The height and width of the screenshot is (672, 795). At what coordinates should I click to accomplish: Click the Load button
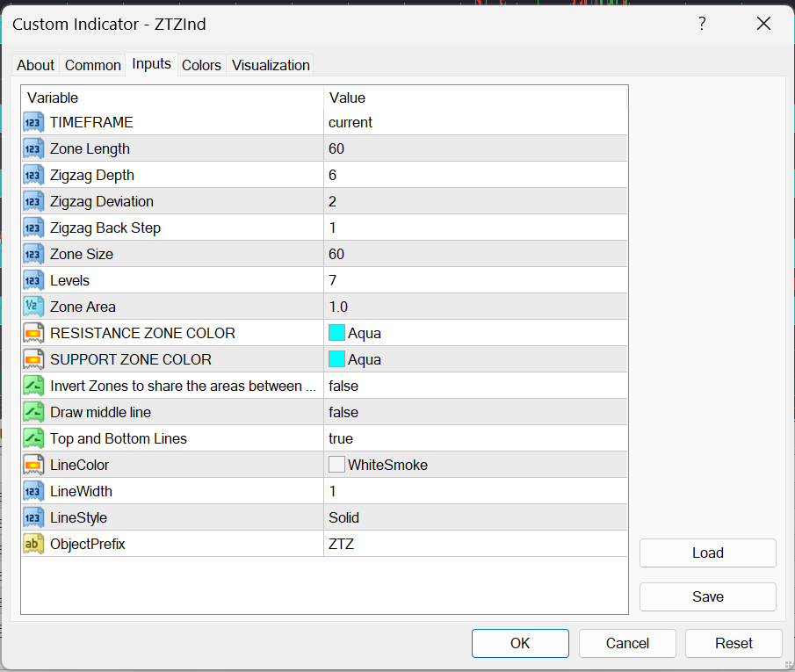pos(708,553)
